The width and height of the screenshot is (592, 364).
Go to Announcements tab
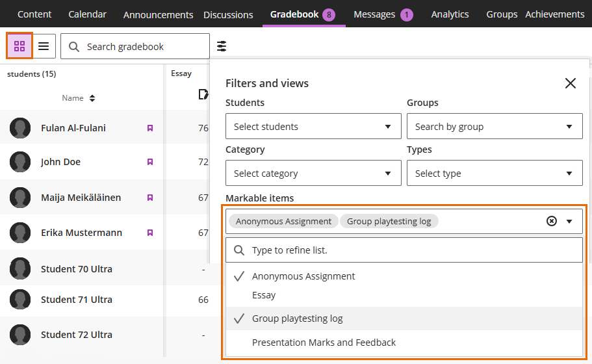pos(158,15)
